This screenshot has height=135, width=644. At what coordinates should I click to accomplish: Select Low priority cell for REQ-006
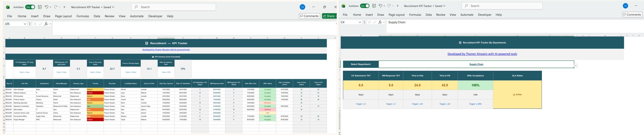pyautogui.click(x=95, y=106)
